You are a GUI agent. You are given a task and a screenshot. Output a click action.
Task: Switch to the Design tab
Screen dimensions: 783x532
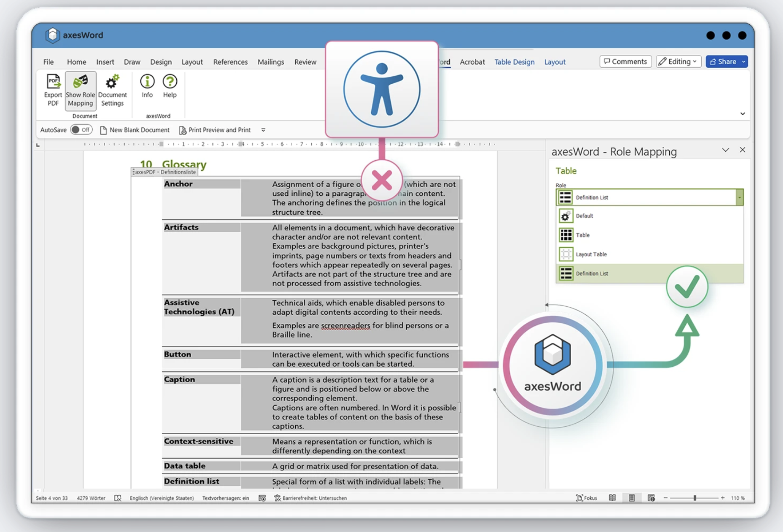tap(161, 62)
